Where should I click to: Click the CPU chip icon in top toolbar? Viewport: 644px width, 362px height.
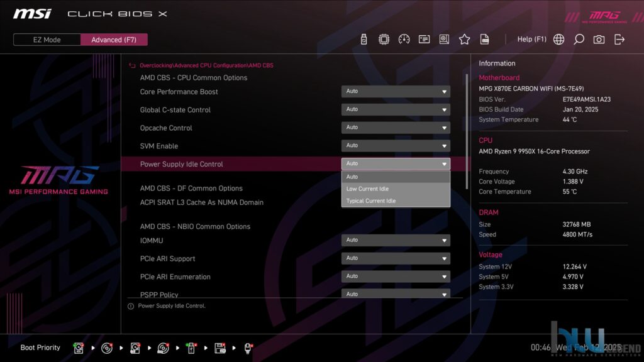click(x=384, y=40)
